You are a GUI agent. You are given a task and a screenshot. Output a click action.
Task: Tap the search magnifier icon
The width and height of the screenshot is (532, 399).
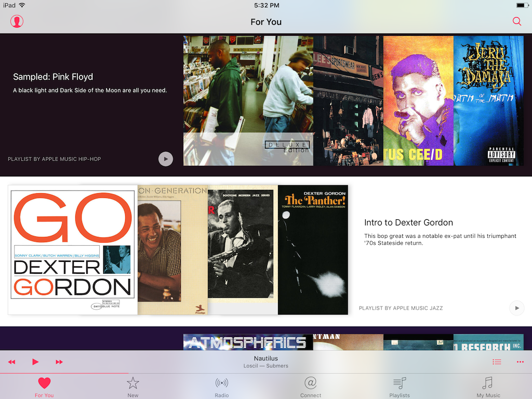[x=517, y=21]
